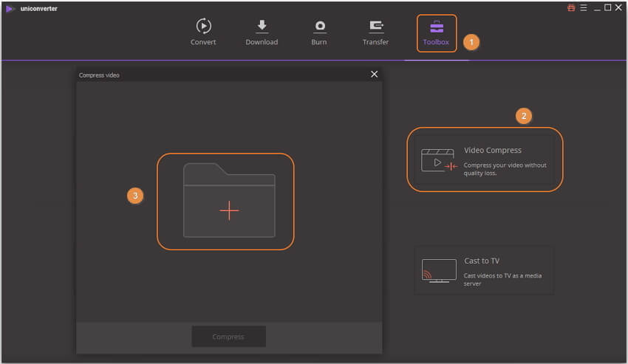The image size is (628, 364).
Task: Select the Download arrow icon
Action: 262,26
